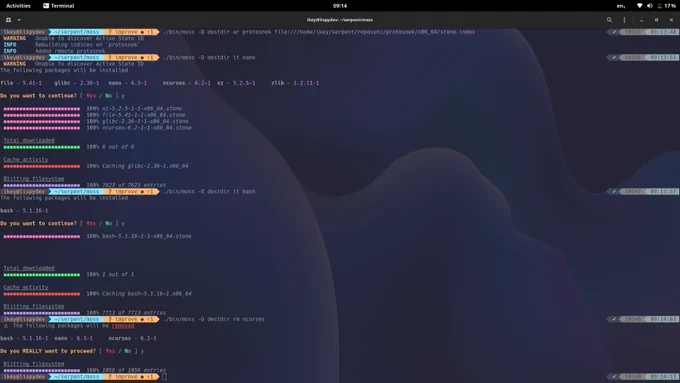This screenshot has height=383, width=680.
Task: Click the 'file - 5.41-1' package entry
Action: [x=21, y=83]
